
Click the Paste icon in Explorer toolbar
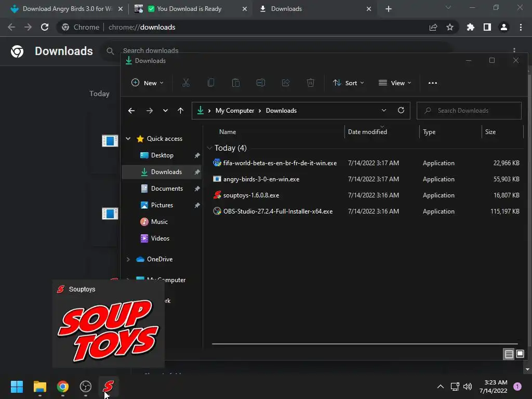tap(236, 83)
